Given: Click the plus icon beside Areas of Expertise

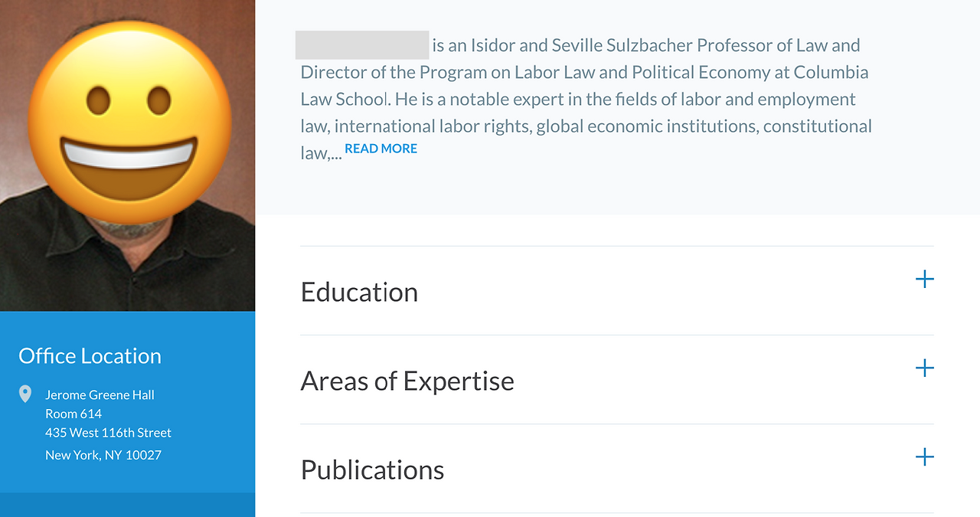Looking at the screenshot, I should (924, 368).
